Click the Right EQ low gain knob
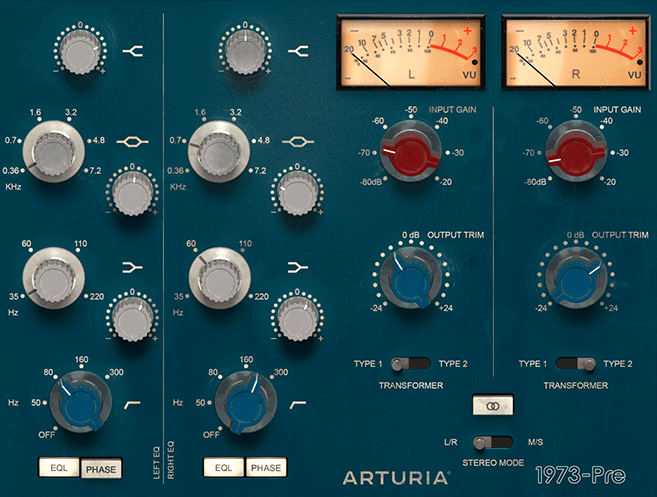Image resolution: width=657 pixels, height=497 pixels. coord(297,320)
